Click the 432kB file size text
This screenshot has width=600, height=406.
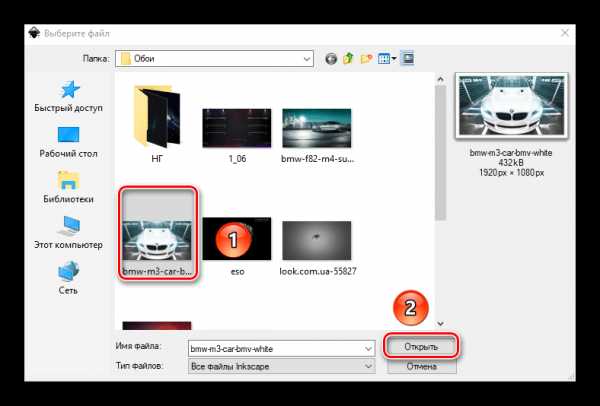pos(511,163)
